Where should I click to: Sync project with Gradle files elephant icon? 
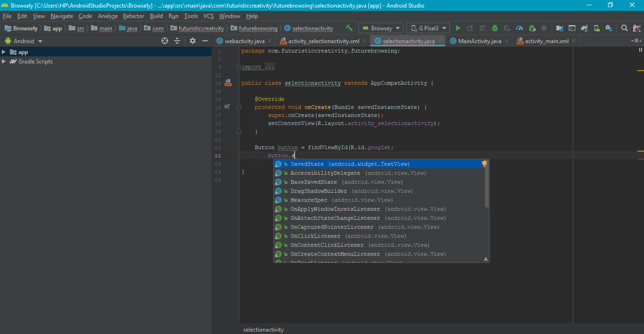[584, 28]
